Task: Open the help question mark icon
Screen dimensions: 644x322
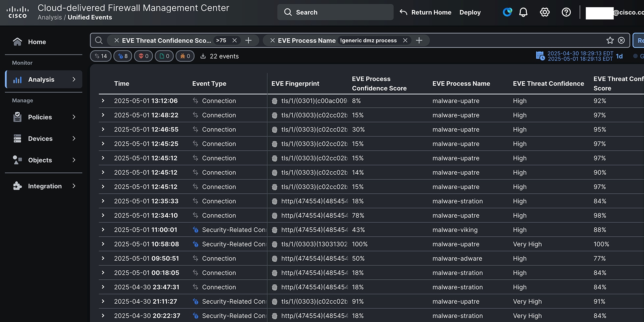Action: pos(566,12)
